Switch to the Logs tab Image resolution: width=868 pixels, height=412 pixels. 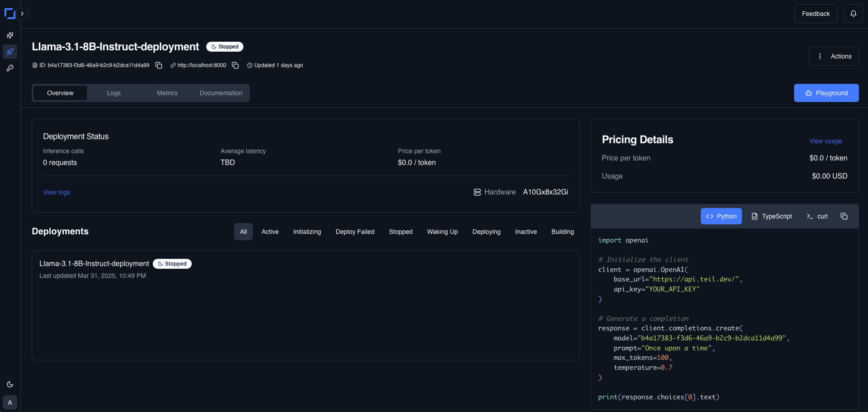point(114,93)
